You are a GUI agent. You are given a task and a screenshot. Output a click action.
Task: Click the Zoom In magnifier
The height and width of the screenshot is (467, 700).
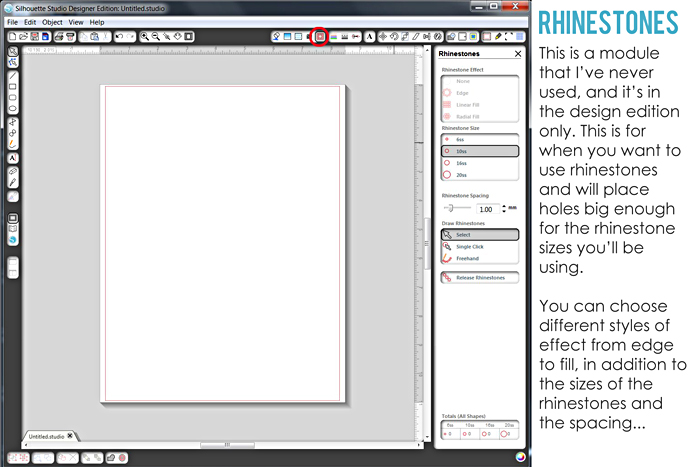145,37
